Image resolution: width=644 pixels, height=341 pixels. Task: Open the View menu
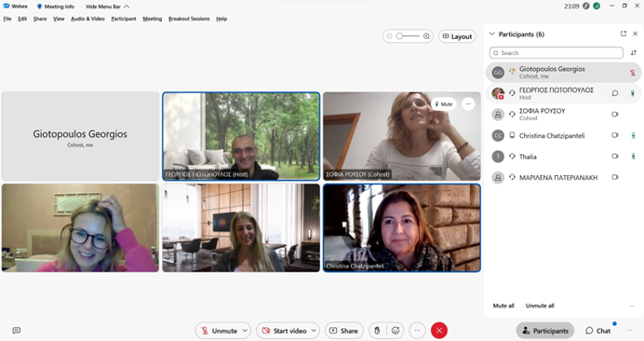[x=59, y=19]
